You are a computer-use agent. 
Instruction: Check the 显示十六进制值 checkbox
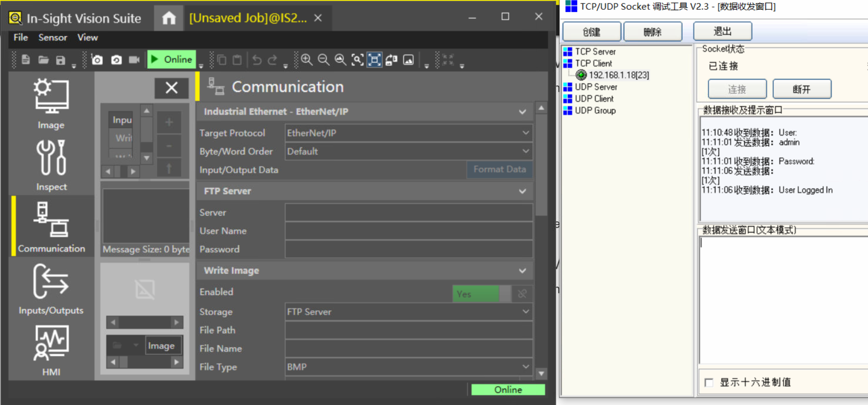[x=708, y=382]
